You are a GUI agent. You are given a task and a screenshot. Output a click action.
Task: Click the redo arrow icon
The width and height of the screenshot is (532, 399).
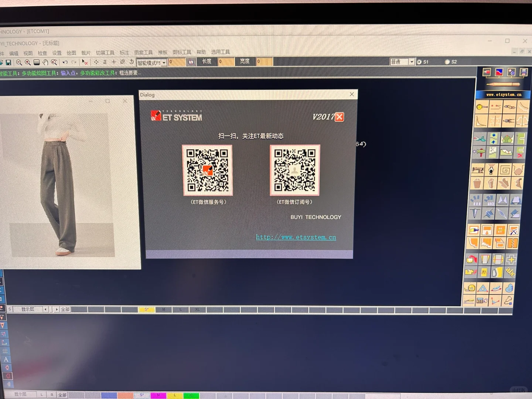point(74,62)
